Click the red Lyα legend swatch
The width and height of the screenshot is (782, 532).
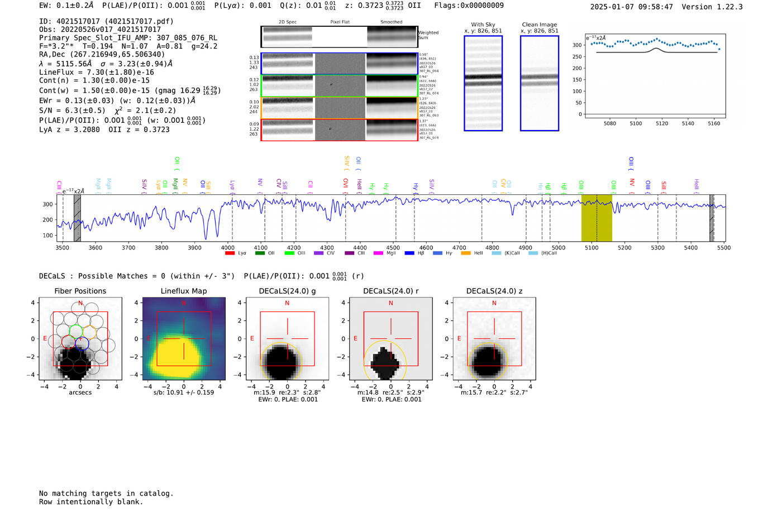(x=230, y=253)
